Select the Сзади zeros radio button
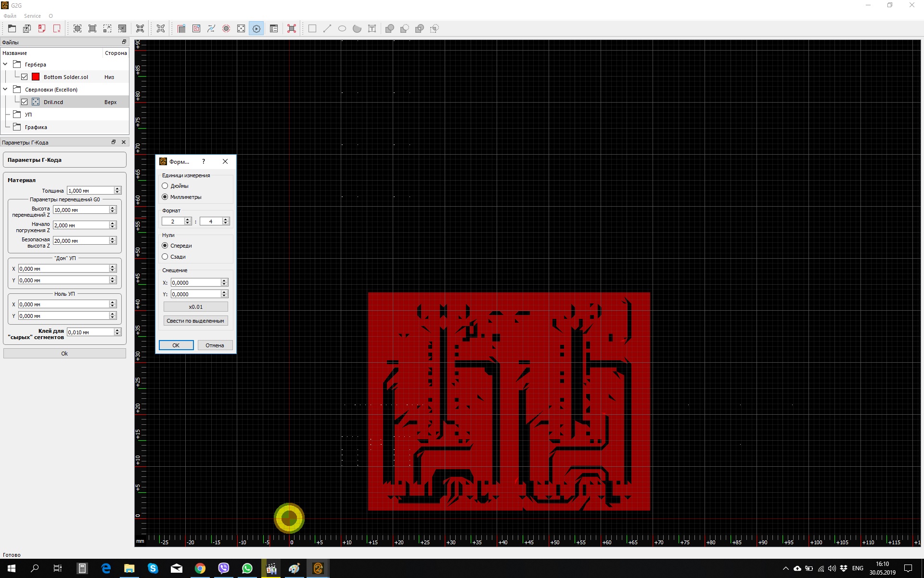This screenshot has width=924, height=578. (165, 257)
